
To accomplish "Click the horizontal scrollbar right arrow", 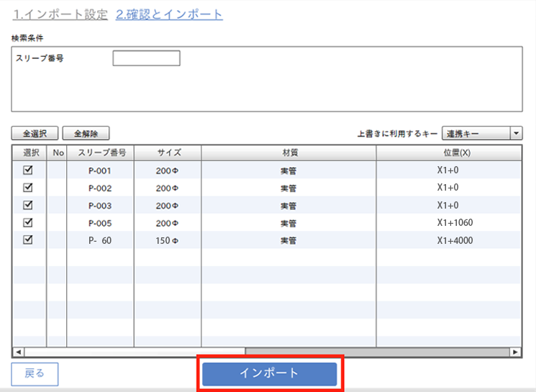I will click(515, 352).
